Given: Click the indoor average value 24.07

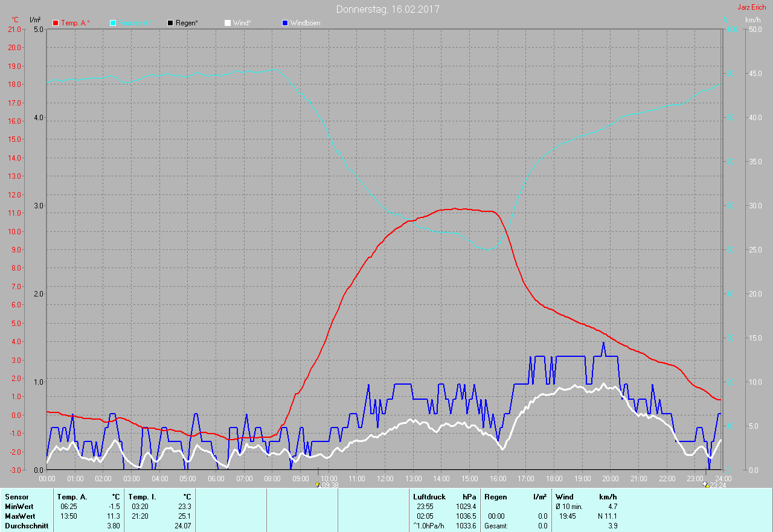Looking at the screenshot, I should (x=182, y=526).
